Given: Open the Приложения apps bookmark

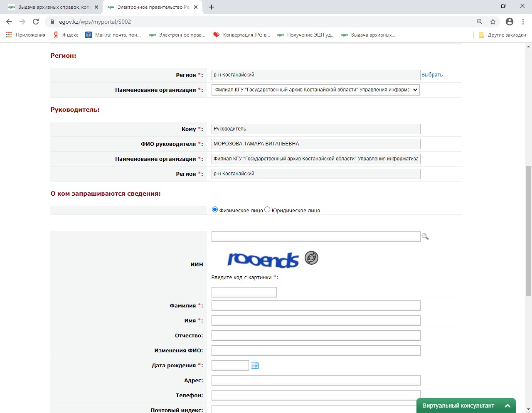Looking at the screenshot, I should point(26,35).
